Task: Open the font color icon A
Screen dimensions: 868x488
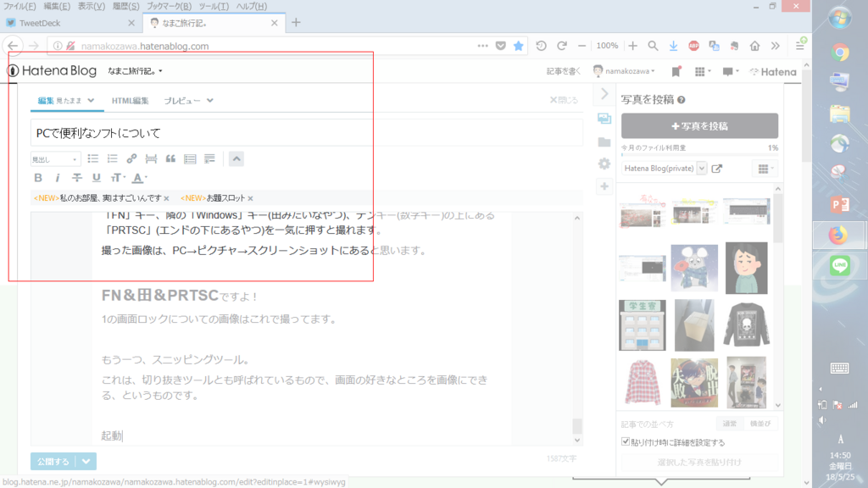Action: (x=137, y=177)
